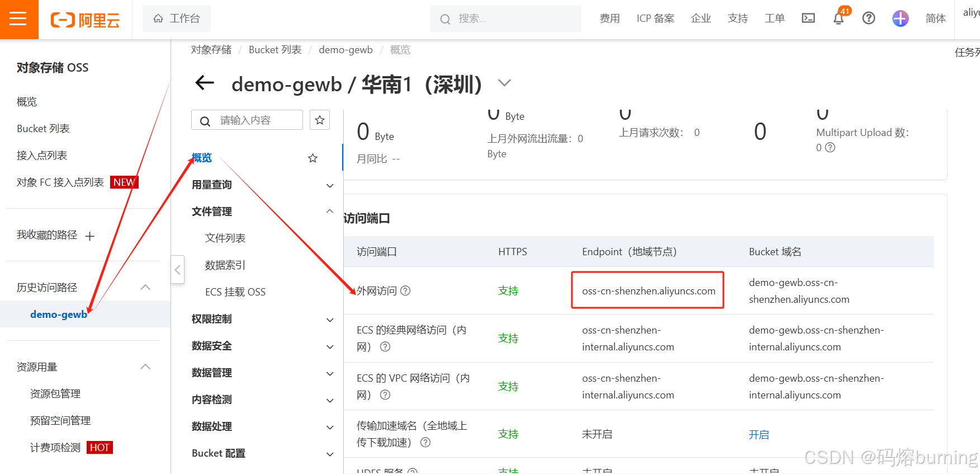
Task: Click the colorful round plus icon in header
Action: coord(900,18)
